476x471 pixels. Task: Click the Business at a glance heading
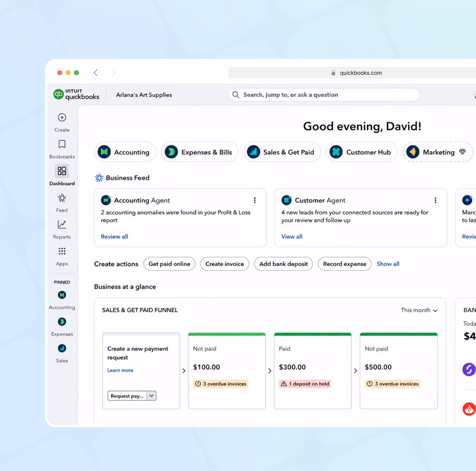pyautogui.click(x=125, y=287)
